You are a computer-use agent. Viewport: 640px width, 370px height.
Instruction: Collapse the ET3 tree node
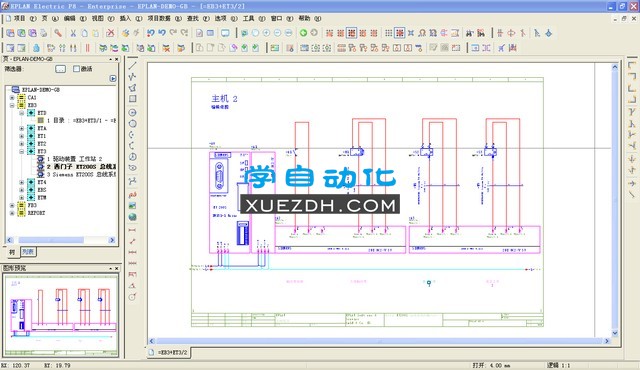22,151
